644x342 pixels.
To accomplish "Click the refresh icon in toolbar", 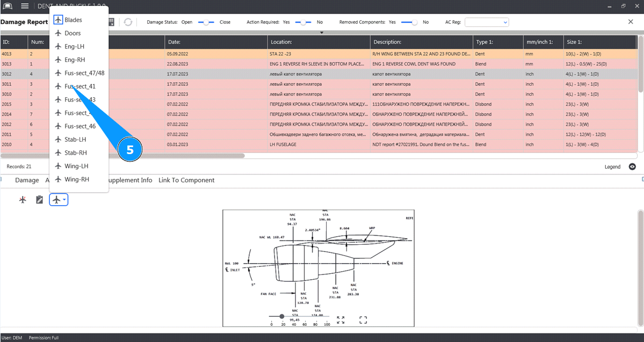I will [x=128, y=22].
